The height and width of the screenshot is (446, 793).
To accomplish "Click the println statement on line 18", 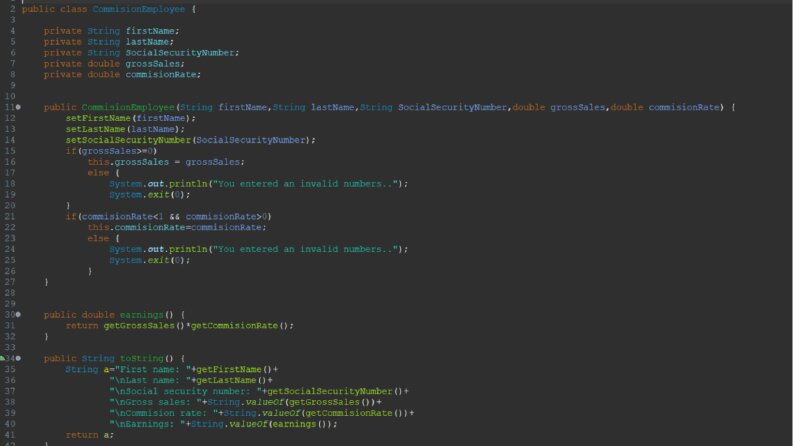I will [x=258, y=184].
